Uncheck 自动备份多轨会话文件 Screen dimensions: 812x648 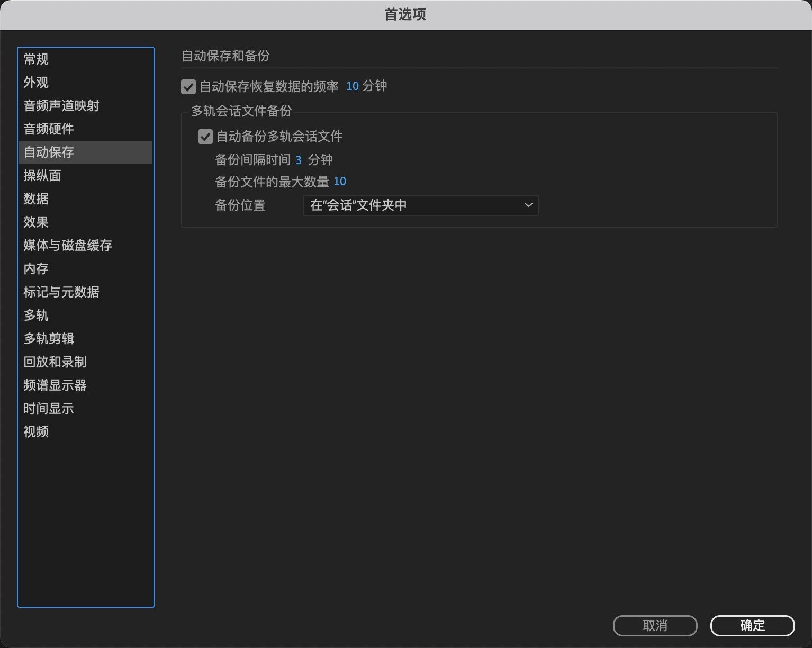coord(205,137)
